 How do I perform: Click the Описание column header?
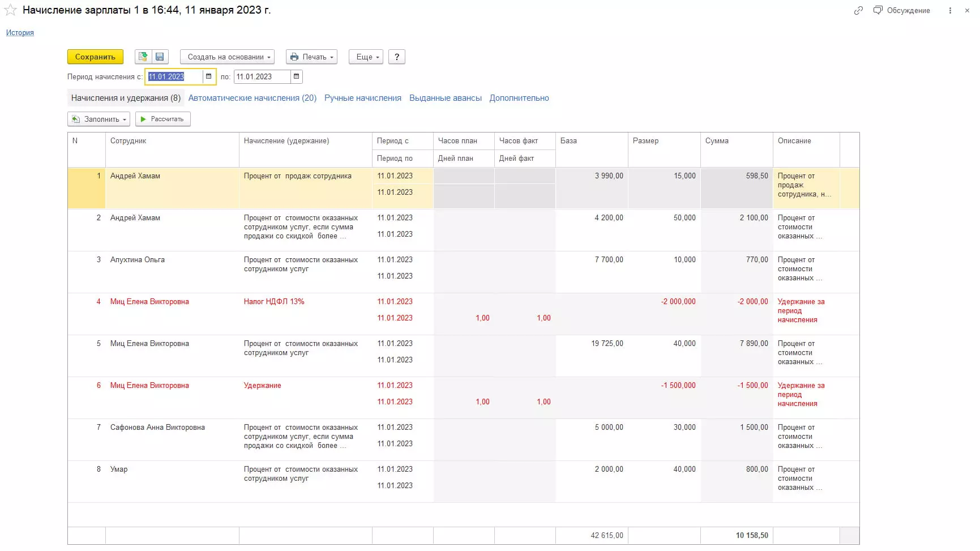(806, 150)
